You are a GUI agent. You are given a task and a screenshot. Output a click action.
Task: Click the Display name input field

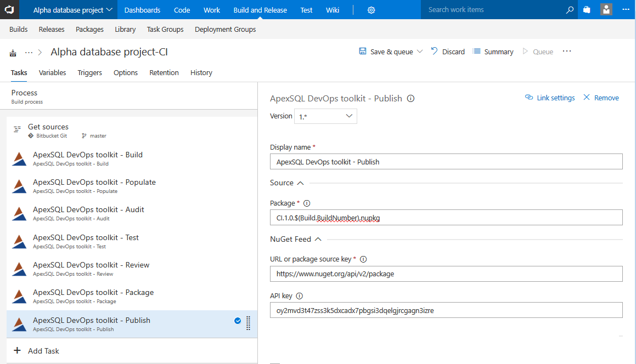coord(446,162)
